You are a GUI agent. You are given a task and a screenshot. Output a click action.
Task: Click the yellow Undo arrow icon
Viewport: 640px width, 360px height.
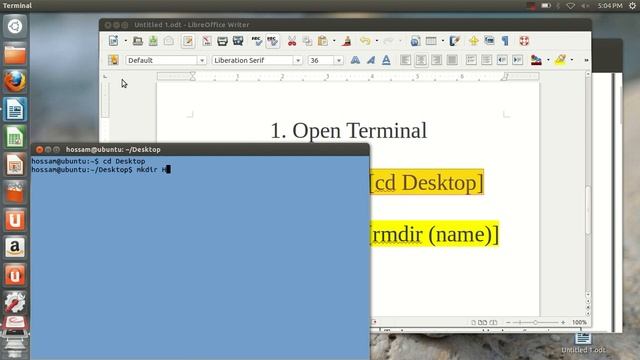click(365, 41)
